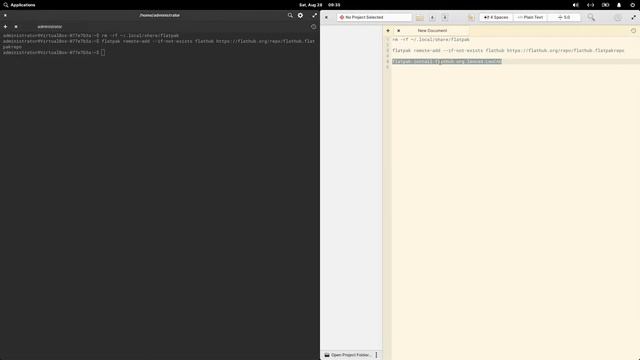This screenshot has height=360, width=640.
Task: Maximize the Terminal window
Action: tap(314, 16)
